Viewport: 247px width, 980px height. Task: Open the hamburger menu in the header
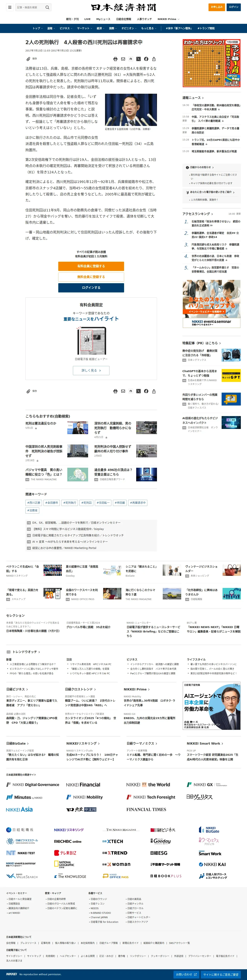pyautogui.click(x=10, y=7)
